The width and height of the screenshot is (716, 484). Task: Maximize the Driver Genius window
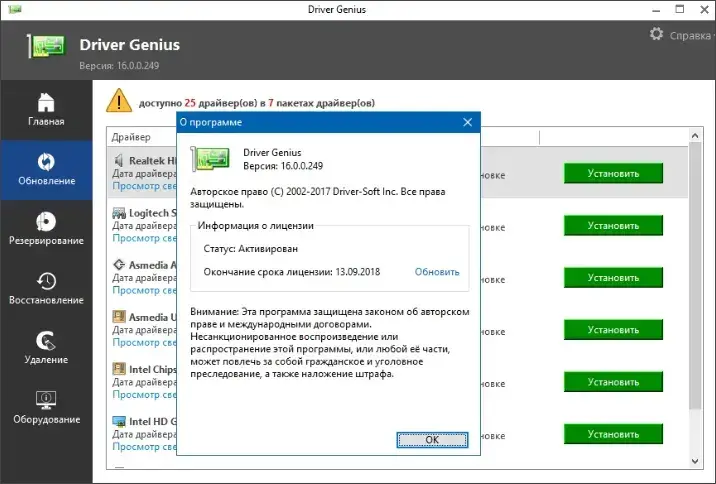pyautogui.click(x=680, y=9)
